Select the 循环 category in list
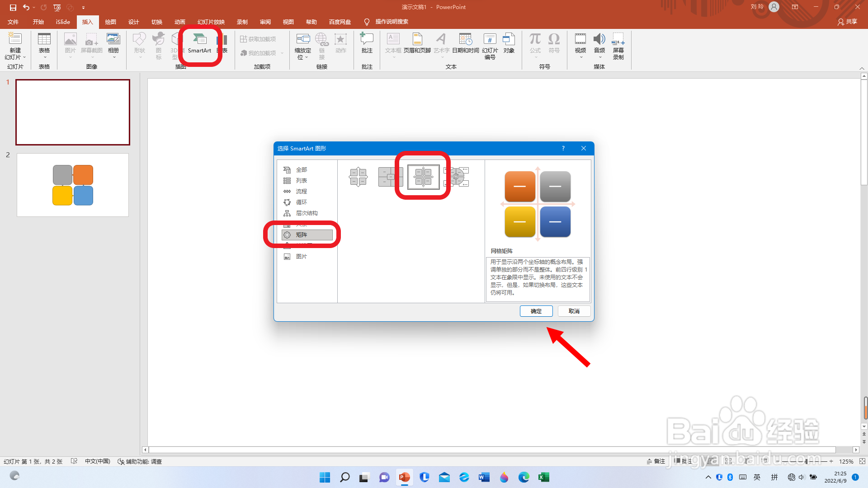Screen dimensions: 868x488 pos(301,202)
